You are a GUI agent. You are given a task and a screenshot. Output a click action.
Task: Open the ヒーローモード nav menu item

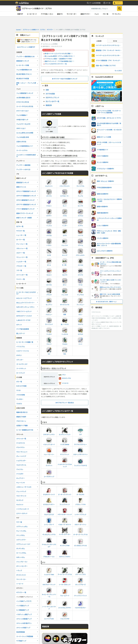(x=32, y=14)
